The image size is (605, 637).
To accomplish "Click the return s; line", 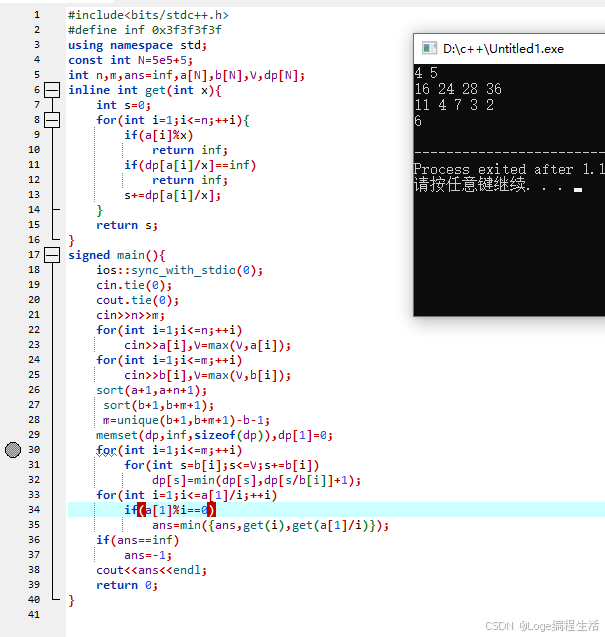I will [127, 225].
